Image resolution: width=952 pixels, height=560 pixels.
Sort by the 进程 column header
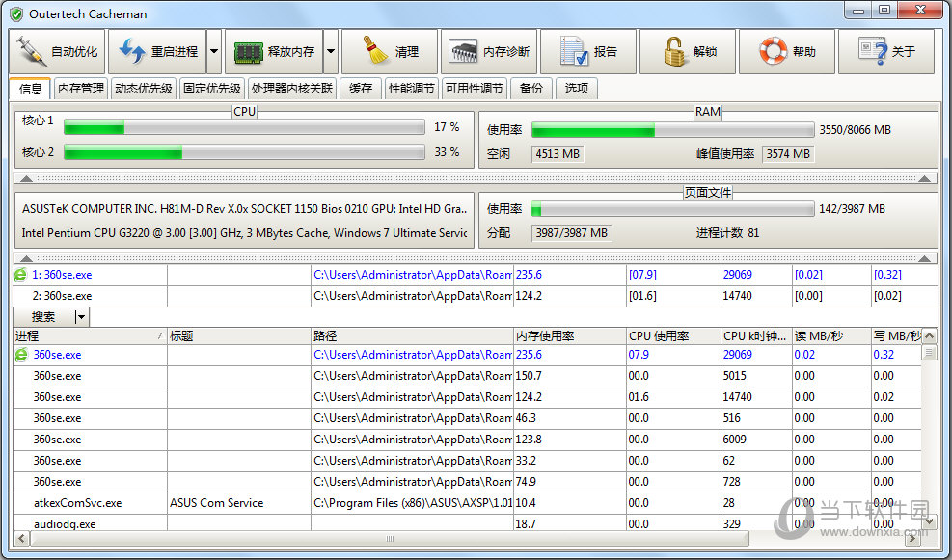pos(90,336)
